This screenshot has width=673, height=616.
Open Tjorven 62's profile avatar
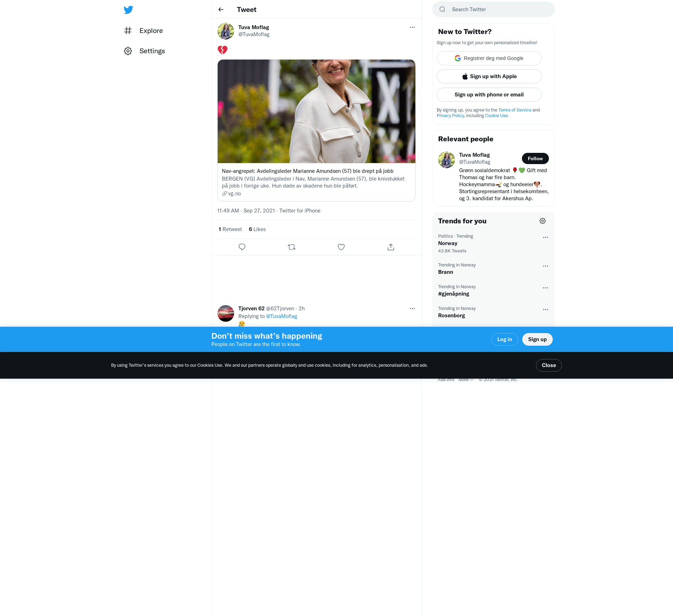click(x=226, y=313)
